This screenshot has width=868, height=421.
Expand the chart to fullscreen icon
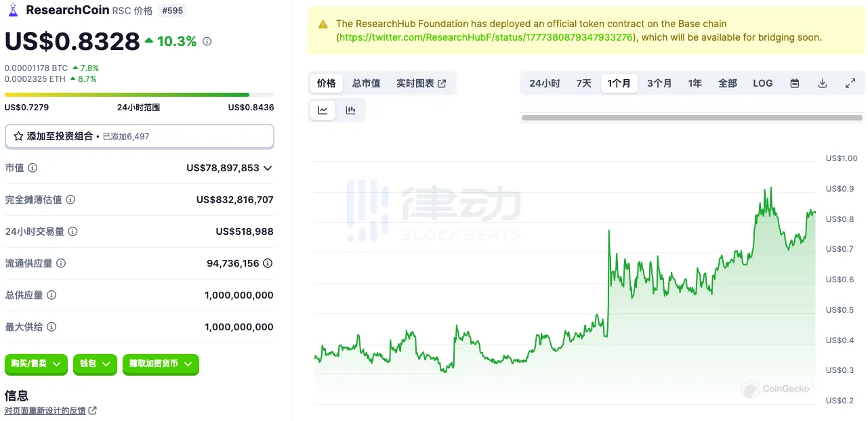click(x=850, y=83)
